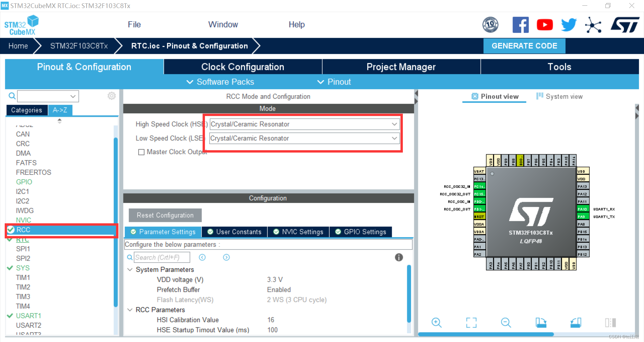Switch to A->Z sorting tab
The width and height of the screenshot is (644, 342).
pyautogui.click(x=60, y=110)
